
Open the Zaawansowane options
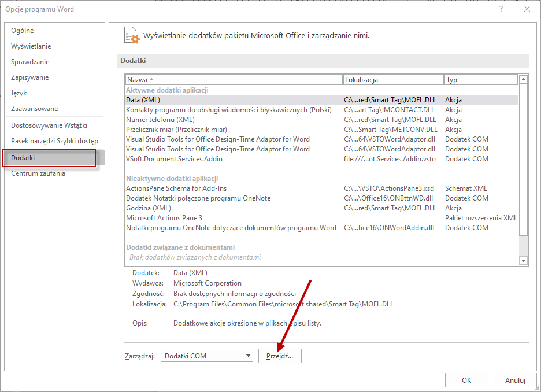54,108
